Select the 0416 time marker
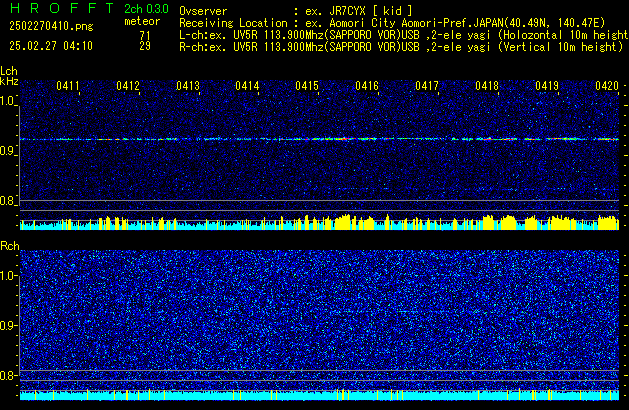The height and width of the screenshot is (410, 629). [367, 86]
